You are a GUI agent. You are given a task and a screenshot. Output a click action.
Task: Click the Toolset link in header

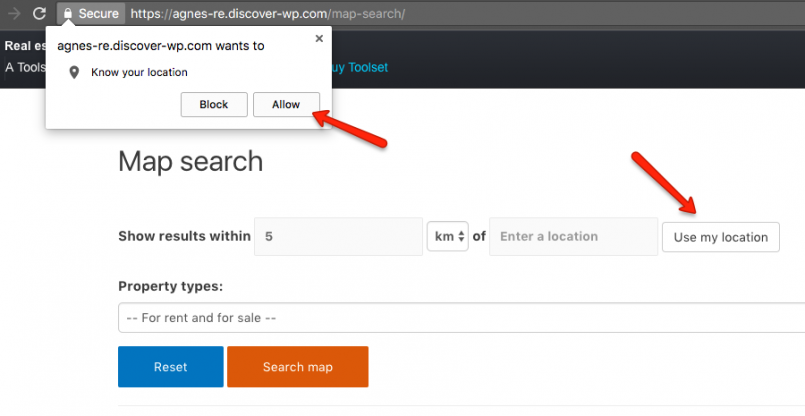coord(360,67)
